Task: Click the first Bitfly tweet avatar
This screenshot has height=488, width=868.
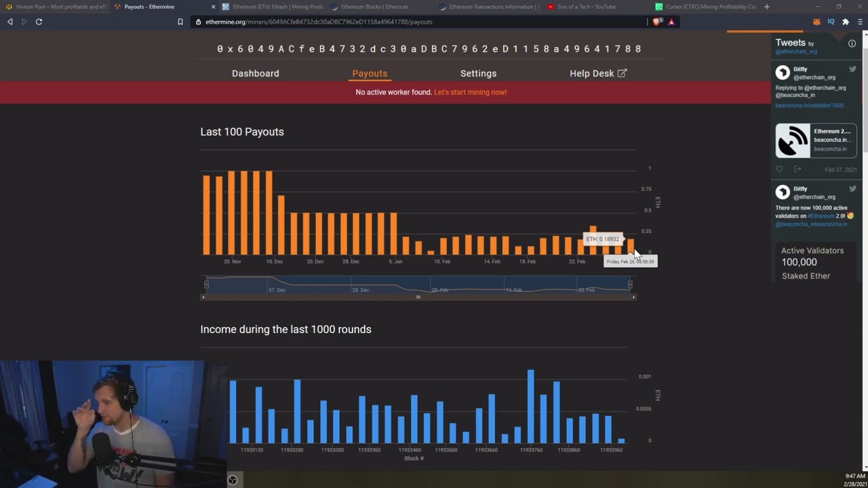Action: (x=783, y=73)
